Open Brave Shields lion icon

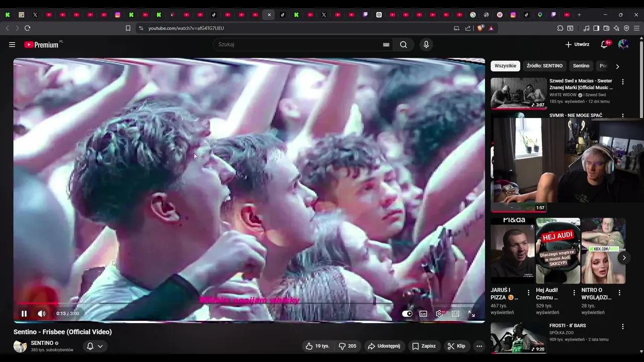(x=480, y=28)
